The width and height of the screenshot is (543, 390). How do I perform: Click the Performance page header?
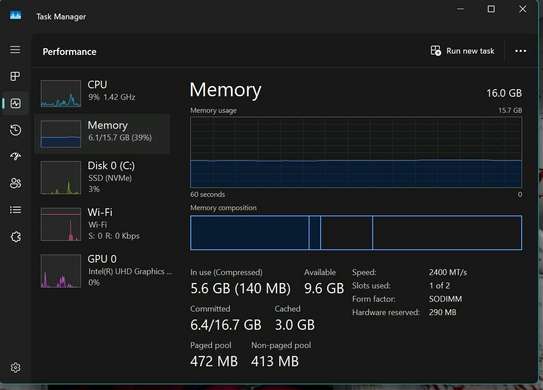point(70,52)
